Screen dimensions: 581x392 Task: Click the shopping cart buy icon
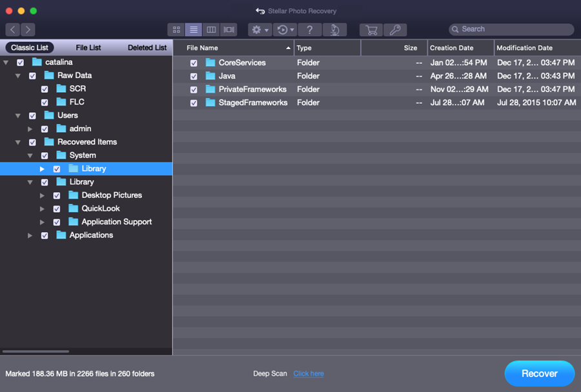tap(371, 30)
